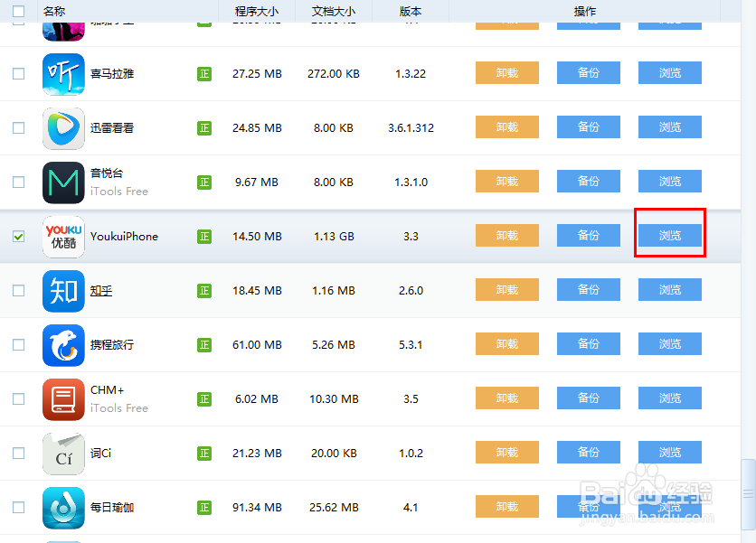Image resolution: width=756 pixels, height=543 pixels.
Task: Click the green 正 badge for 迅雷看看
Action: click(204, 128)
